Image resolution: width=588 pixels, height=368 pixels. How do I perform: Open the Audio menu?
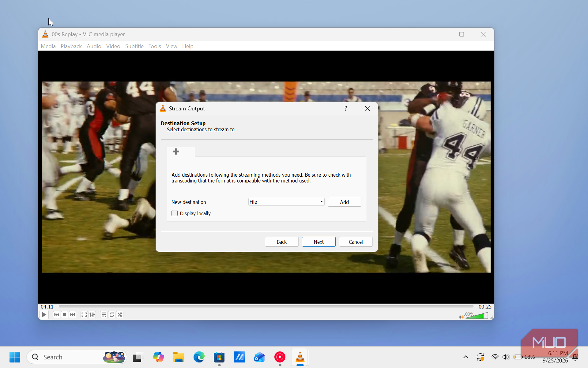(x=94, y=46)
